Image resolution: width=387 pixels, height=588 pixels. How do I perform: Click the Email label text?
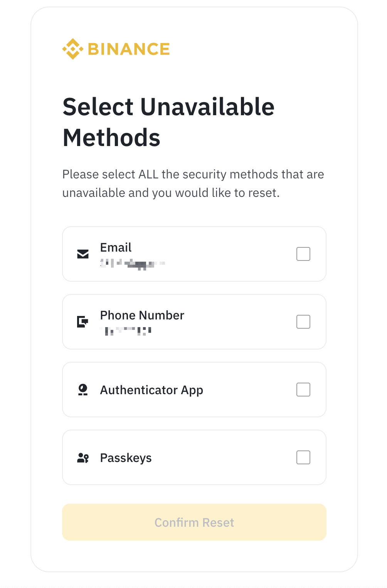116,247
